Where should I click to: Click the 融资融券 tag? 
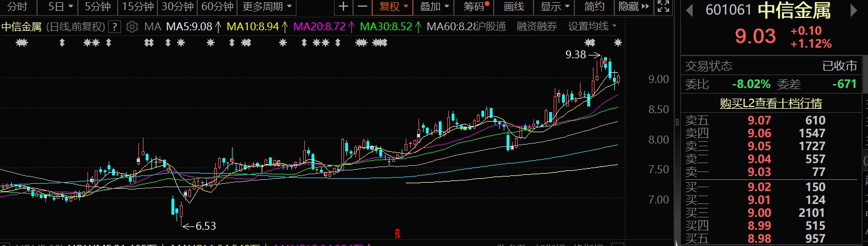537,27
